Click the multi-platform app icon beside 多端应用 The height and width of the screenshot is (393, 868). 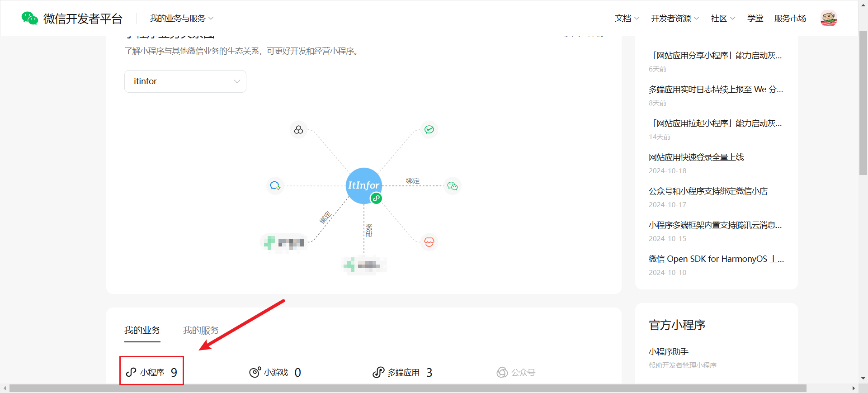pyautogui.click(x=378, y=372)
